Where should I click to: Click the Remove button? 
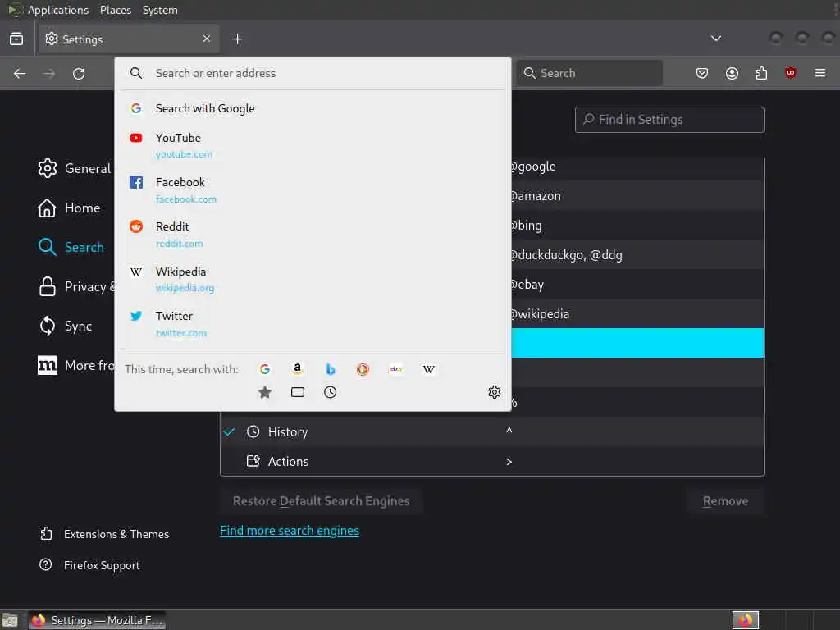coord(725,501)
